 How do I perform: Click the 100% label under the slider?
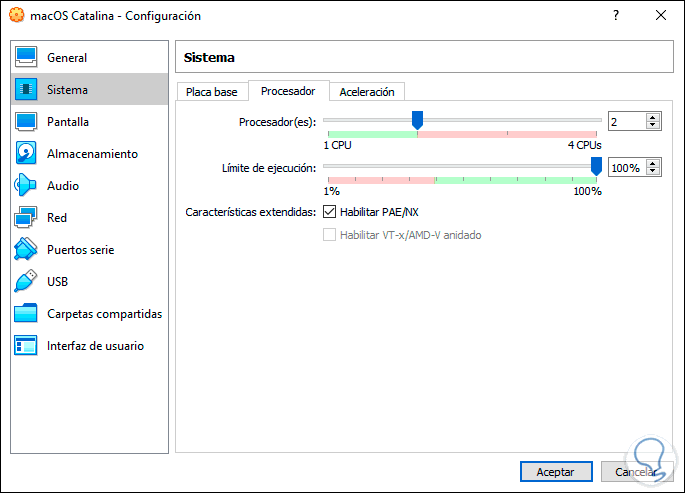588,191
